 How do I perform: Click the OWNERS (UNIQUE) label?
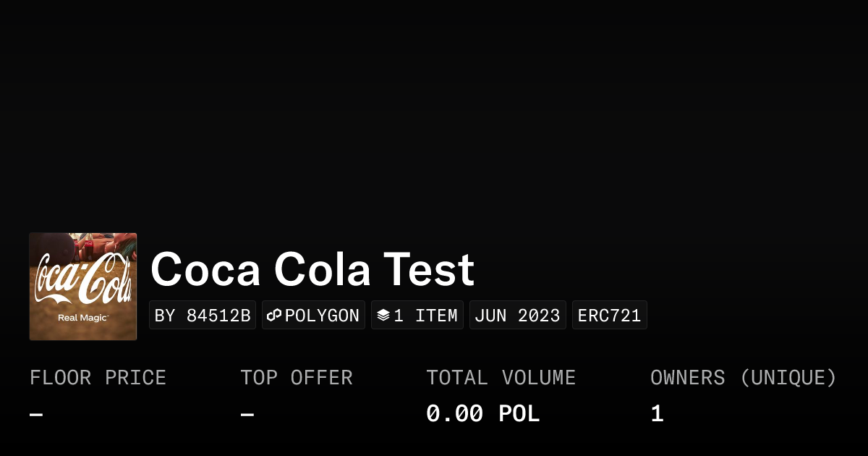coord(744,378)
